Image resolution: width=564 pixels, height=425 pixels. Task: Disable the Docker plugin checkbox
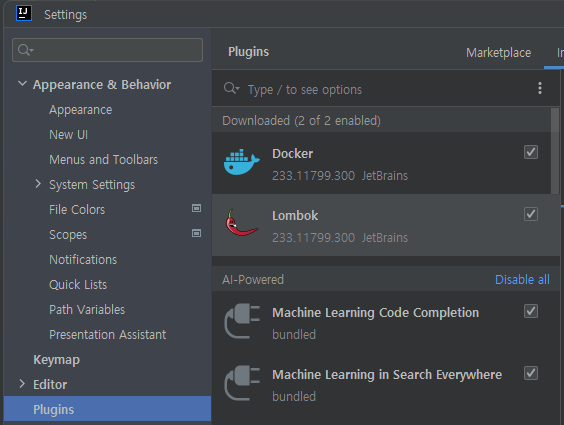pyautogui.click(x=531, y=152)
